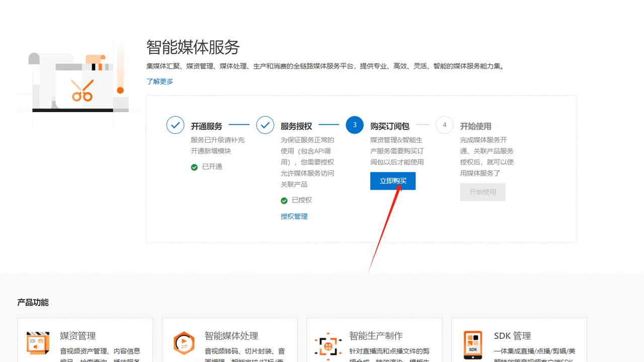This screenshot has width=644, height=362.
Task: Click the green 已开通 status check icon
Action: (x=194, y=167)
